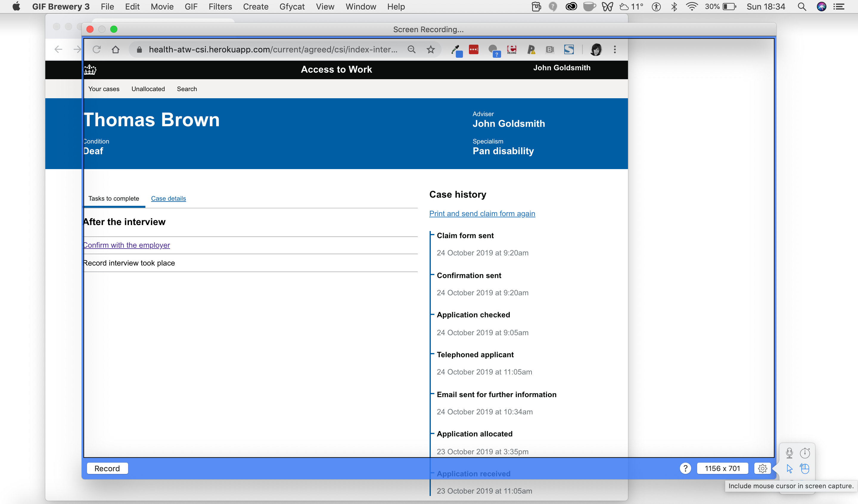Click the R extension with warning badge
Viewport: 858px width, 504px height.
coord(531,50)
